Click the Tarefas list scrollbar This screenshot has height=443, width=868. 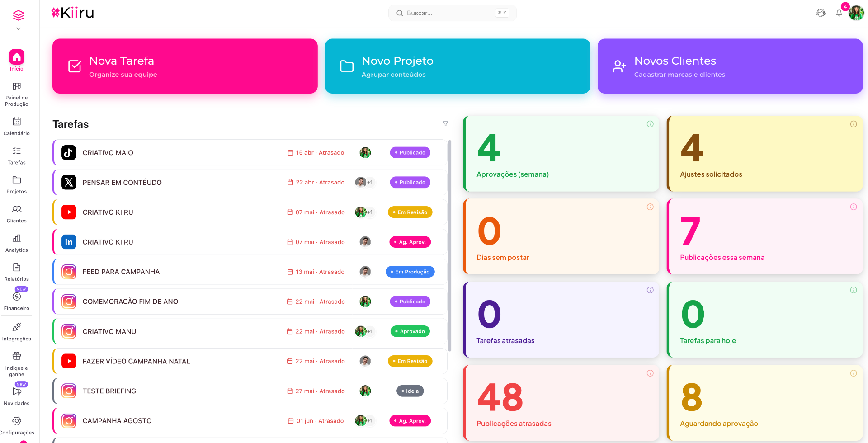pos(449,246)
